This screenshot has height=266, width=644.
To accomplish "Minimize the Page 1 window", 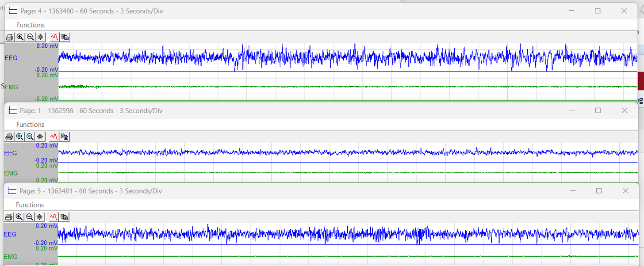I will (571, 110).
